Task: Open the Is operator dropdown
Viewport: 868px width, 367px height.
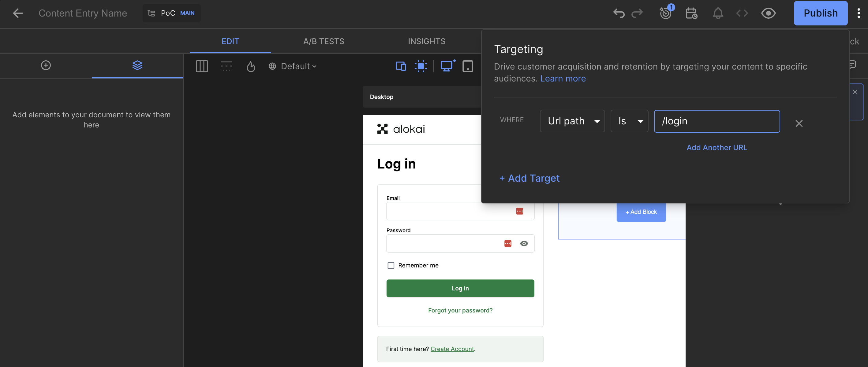Action: click(629, 121)
